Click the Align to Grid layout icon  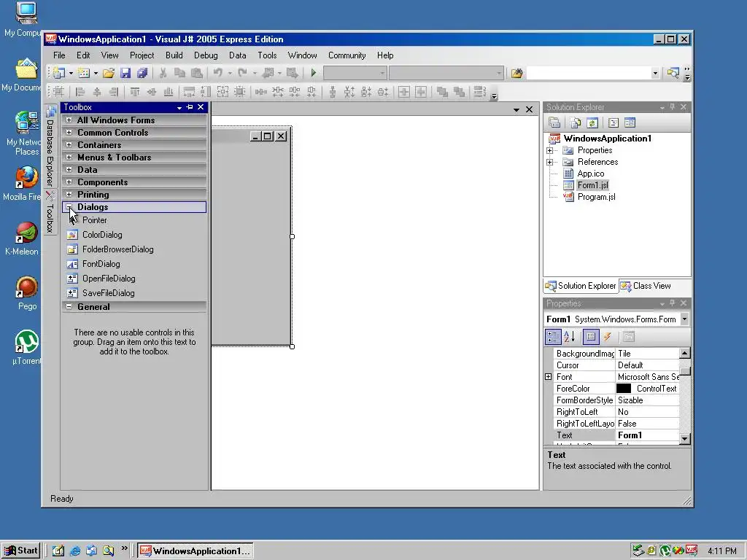[x=58, y=92]
